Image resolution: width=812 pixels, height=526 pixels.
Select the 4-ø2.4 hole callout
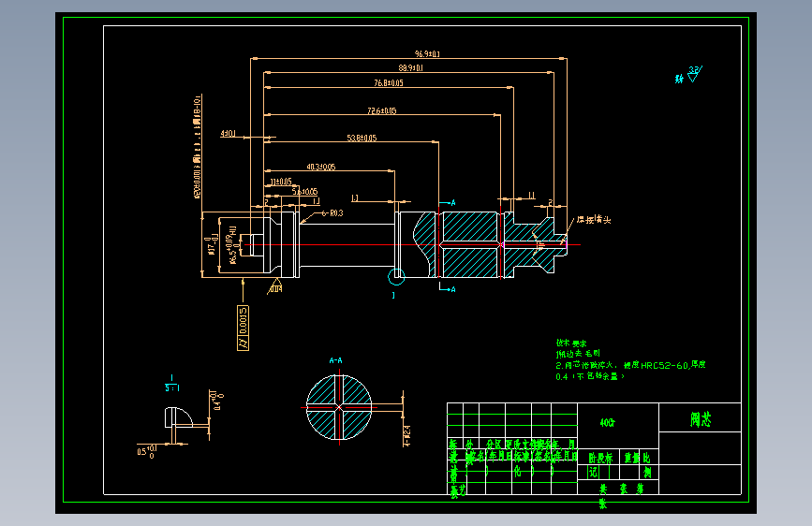[x=407, y=436]
